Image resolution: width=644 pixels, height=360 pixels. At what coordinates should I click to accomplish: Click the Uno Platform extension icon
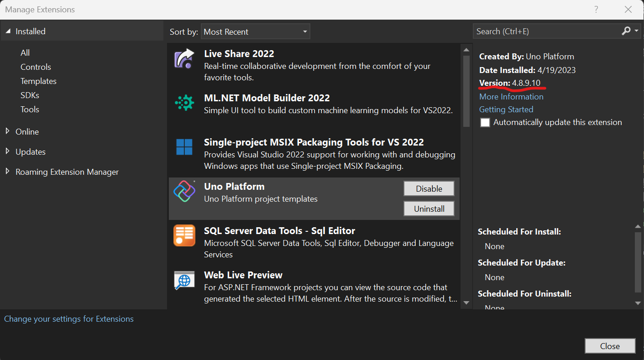[x=184, y=191]
